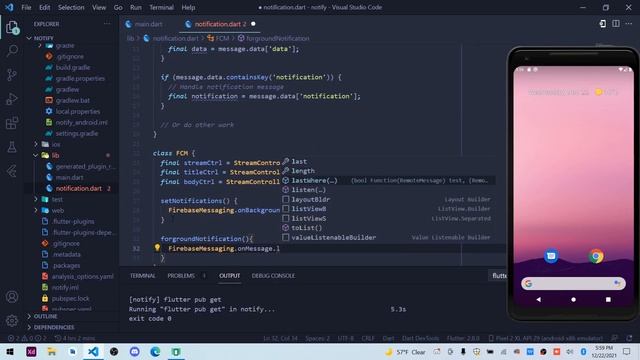This screenshot has height=360, width=640.
Task: Click the notifications bell in status bar
Action: pos(629,338)
